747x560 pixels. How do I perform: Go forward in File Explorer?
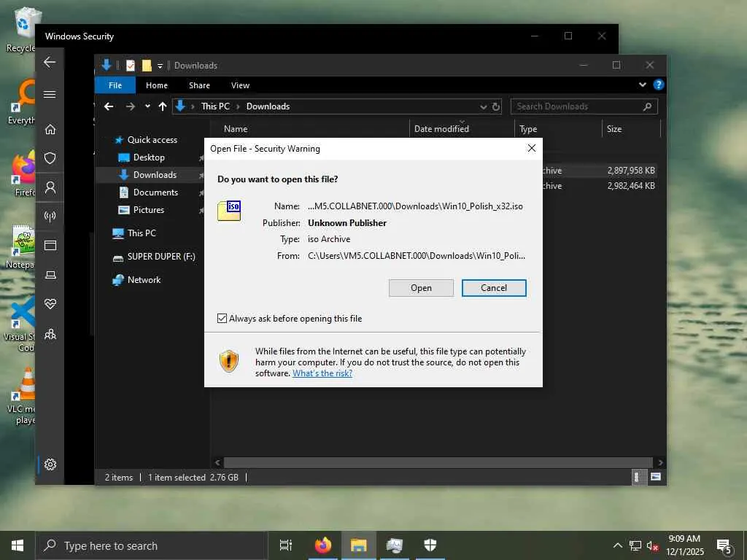point(130,106)
